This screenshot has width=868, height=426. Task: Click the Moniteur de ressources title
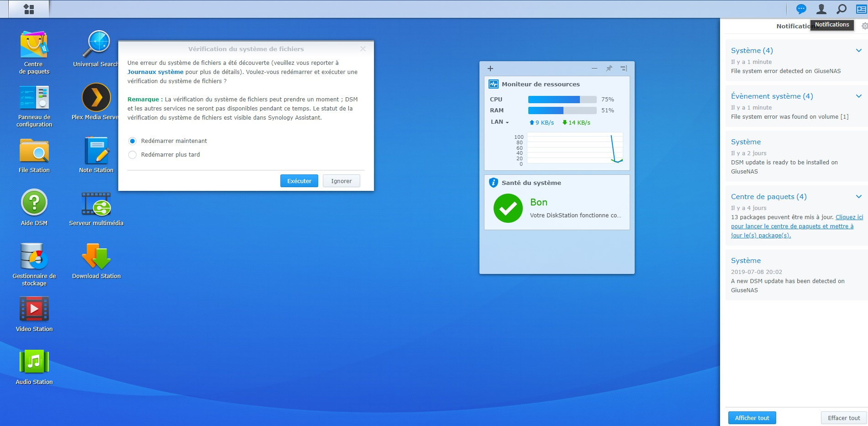(541, 84)
